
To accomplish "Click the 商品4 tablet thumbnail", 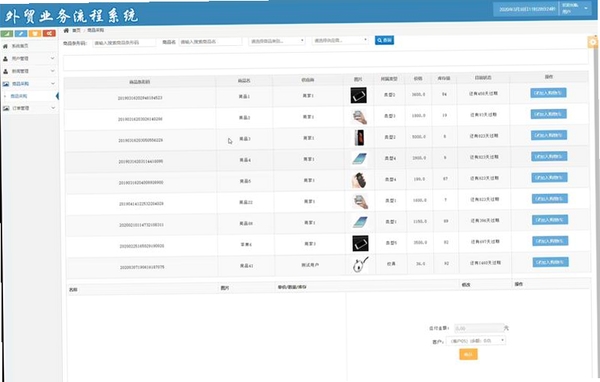I will (x=359, y=158).
